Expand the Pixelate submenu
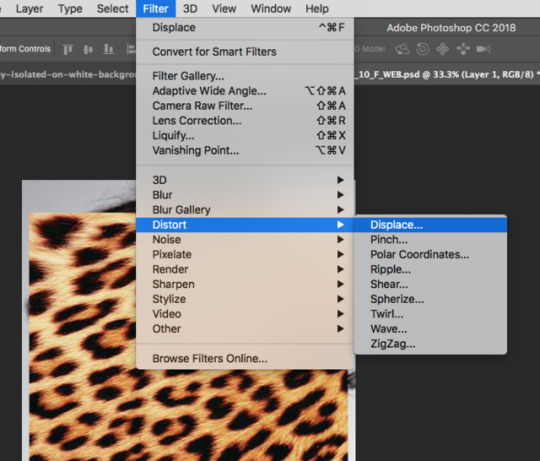540x461 pixels. [x=245, y=254]
